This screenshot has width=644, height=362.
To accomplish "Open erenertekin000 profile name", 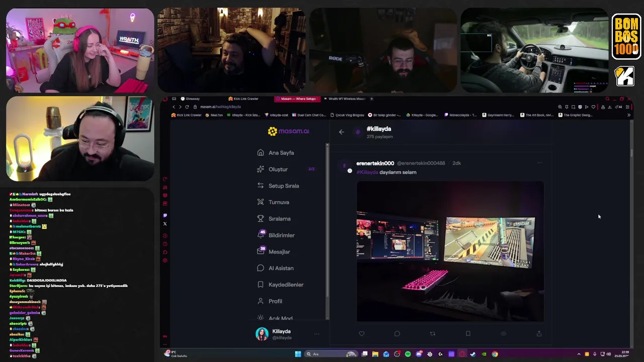I will tap(375, 163).
